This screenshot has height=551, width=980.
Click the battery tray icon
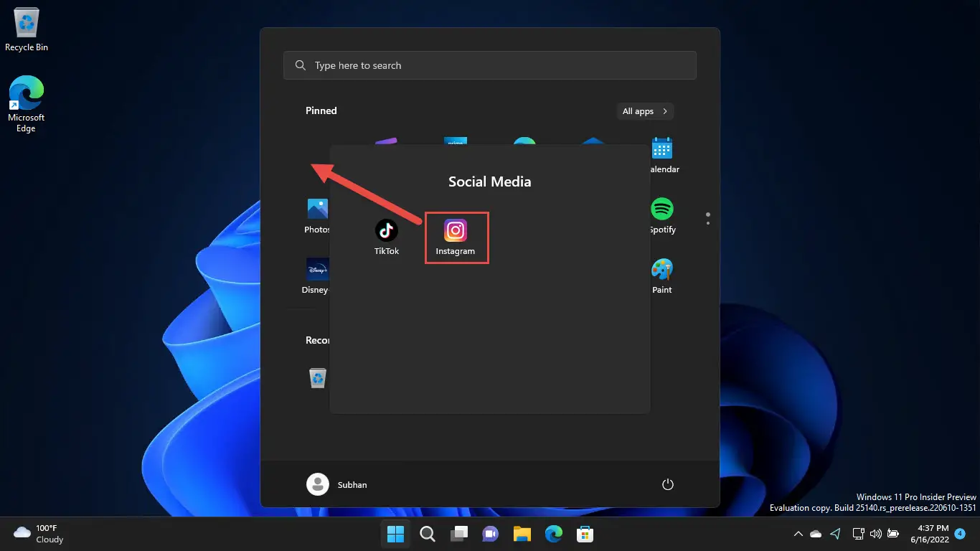pyautogui.click(x=893, y=534)
